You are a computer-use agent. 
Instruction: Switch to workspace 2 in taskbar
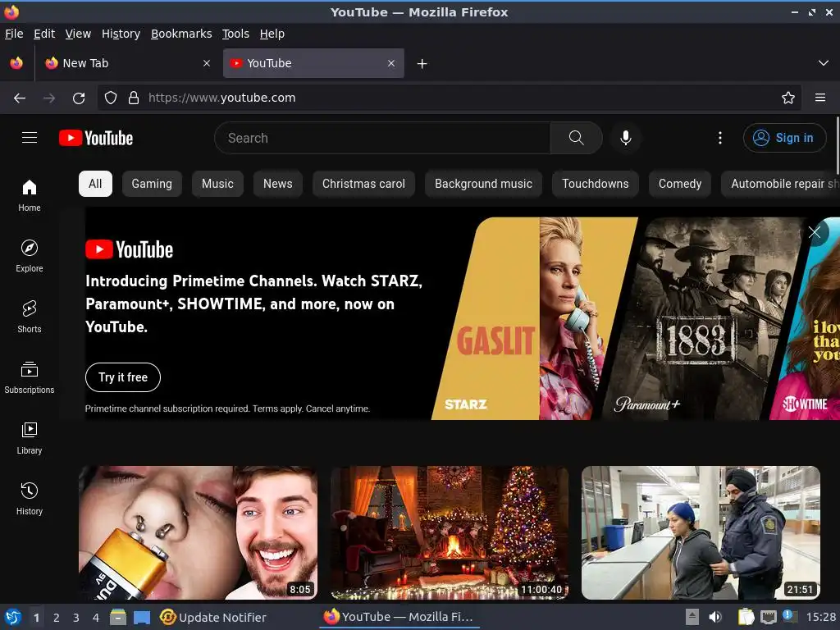(x=57, y=618)
